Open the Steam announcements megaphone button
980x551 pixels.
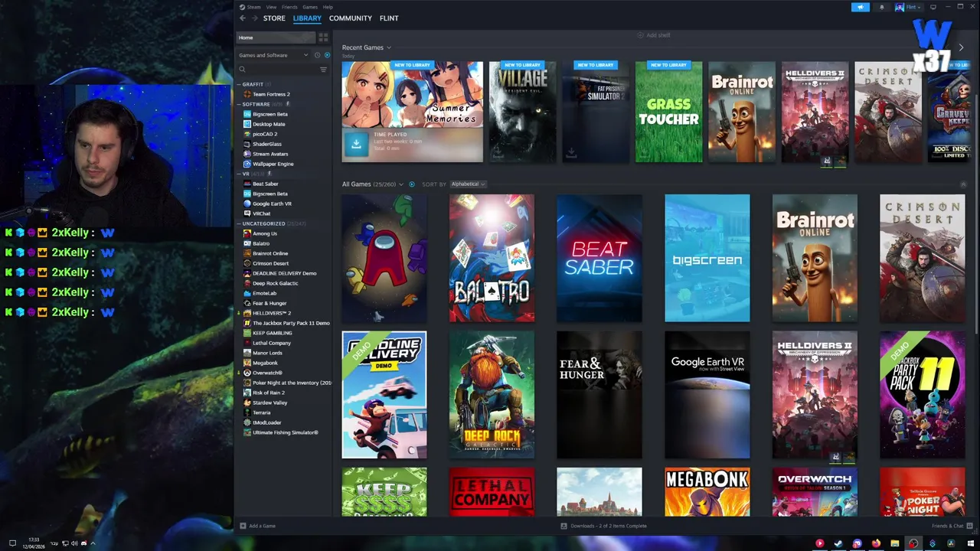pyautogui.click(x=861, y=7)
